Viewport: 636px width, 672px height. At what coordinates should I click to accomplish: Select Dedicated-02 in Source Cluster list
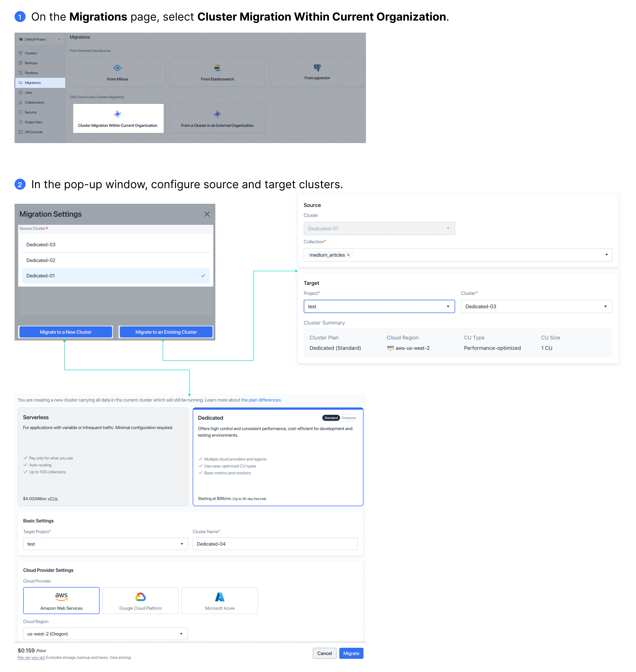pyautogui.click(x=116, y=260)
